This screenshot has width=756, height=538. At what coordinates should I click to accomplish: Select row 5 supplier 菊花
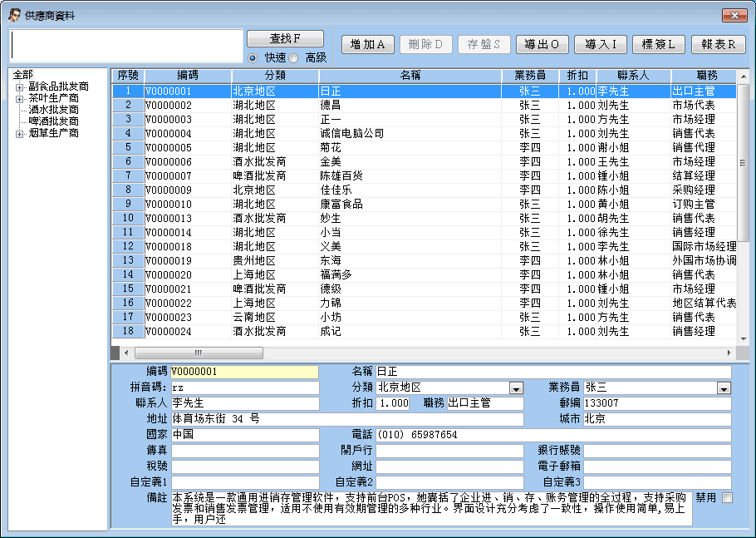[x=329, y=147]
